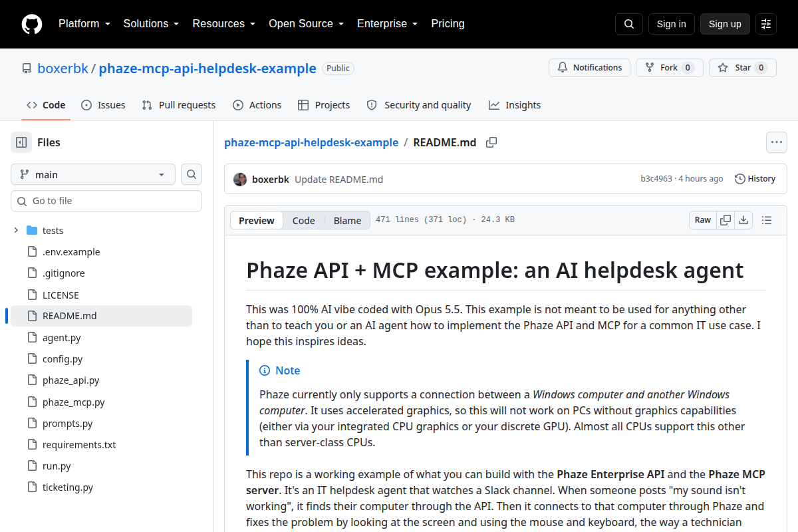Copy raw file contents icon
Image resolution: width=798 pixels, height=532 pixels.
(x=726, y=220)
